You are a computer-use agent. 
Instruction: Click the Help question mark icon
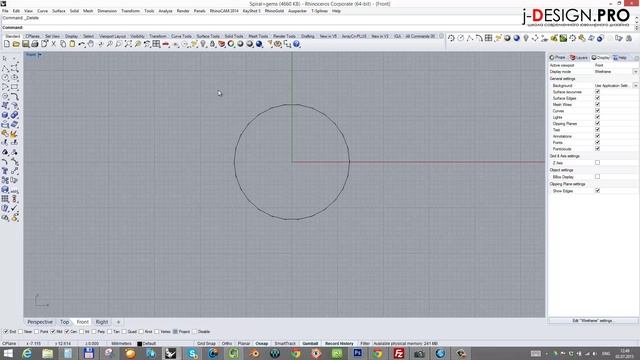pyautogui.click(x=296, y=44)
